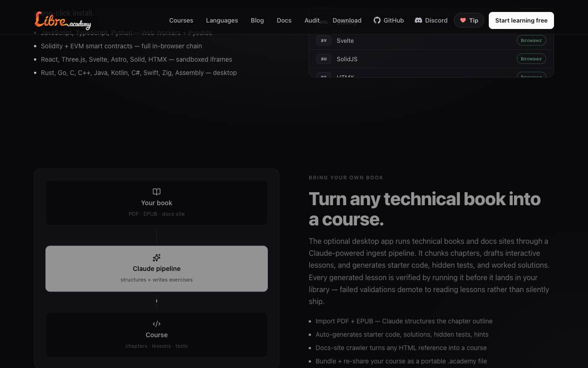Viewport: 588px width, 368px height.
Task: Click the Browser tag on Svelte row
Action: [x=531, y=40]
